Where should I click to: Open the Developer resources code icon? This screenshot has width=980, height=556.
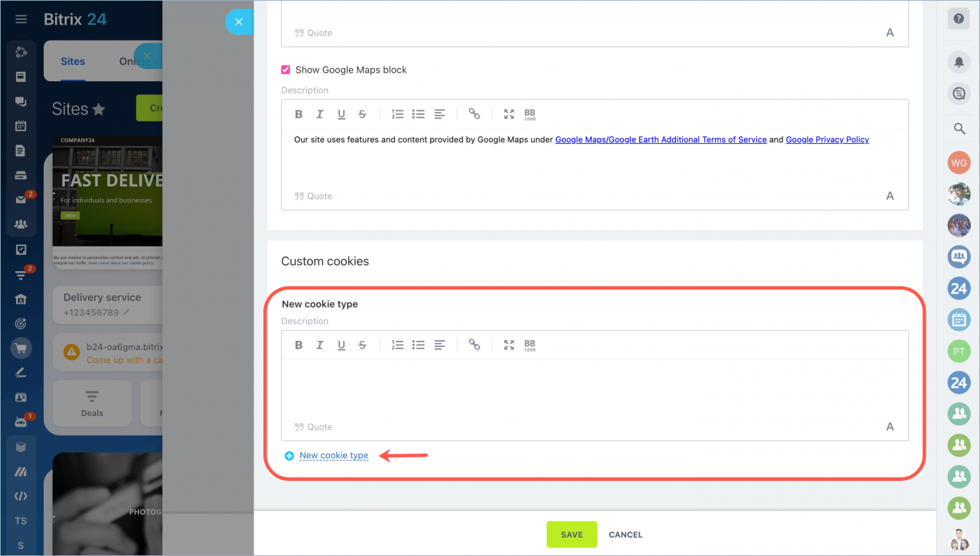(x=21, y=496)
